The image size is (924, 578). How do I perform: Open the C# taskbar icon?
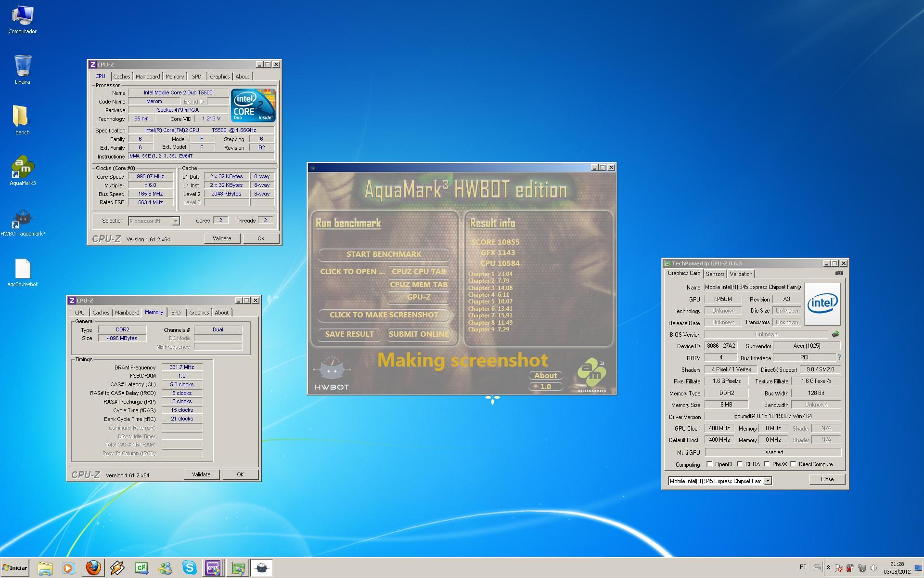click(141, 568)
